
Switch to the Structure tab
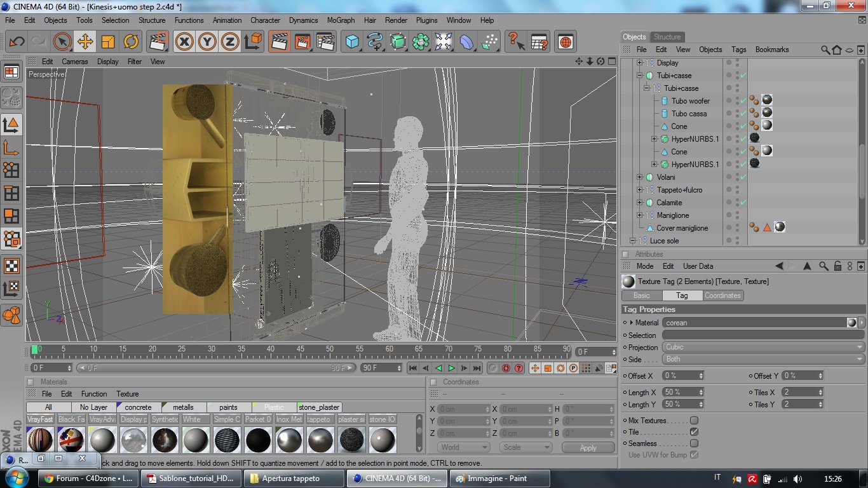click(x=667, y=37)
